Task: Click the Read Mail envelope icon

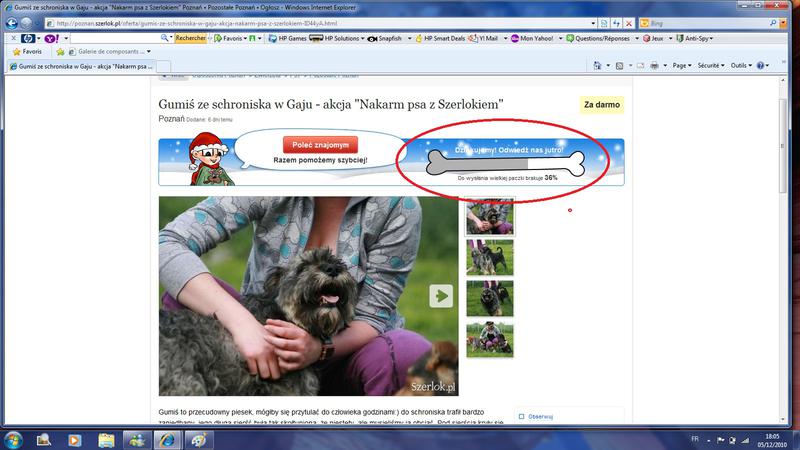Action: click(x=638, y=65)
